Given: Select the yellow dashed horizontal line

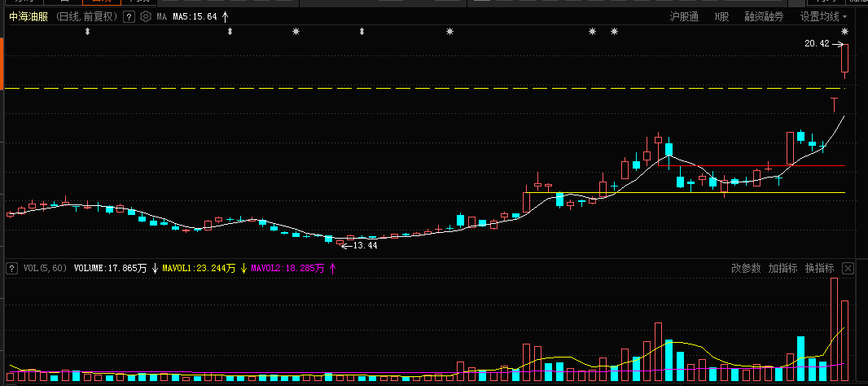Looking at the screenshot, I should pos(424,88).
